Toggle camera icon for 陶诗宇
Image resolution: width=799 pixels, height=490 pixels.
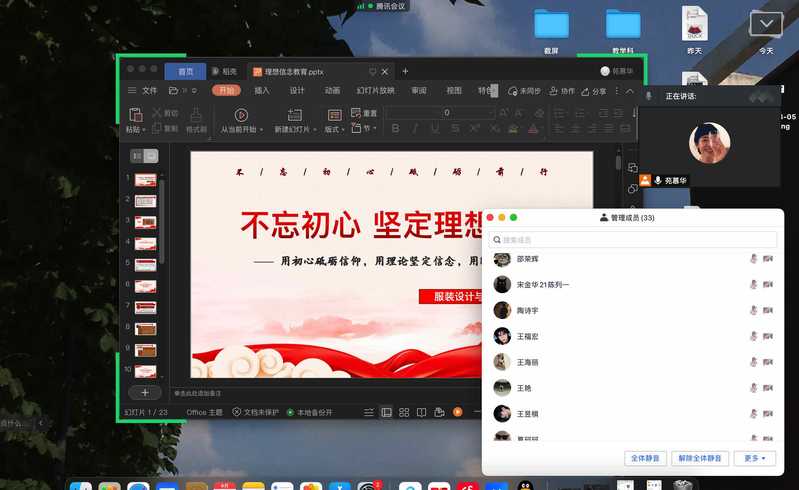(768, 310)
